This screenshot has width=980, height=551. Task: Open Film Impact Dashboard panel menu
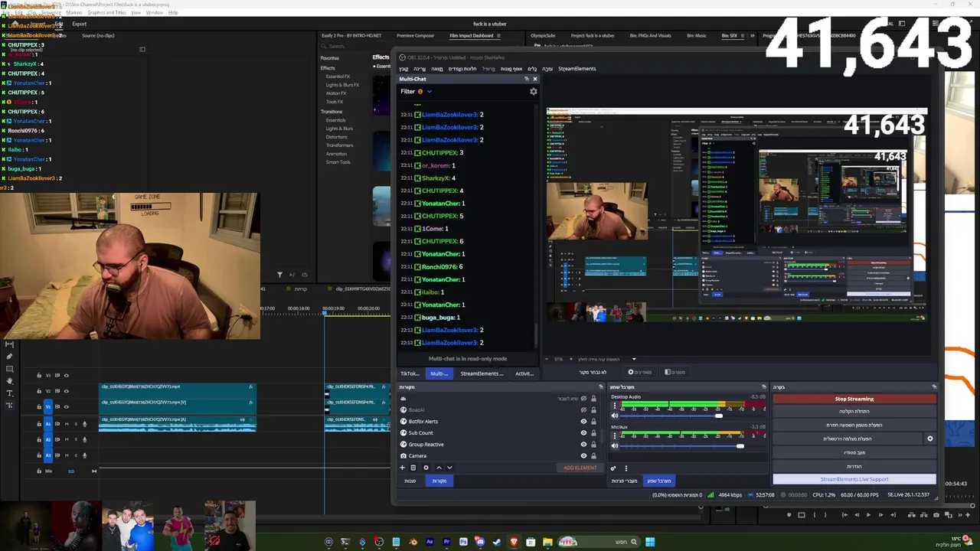pos(498,35)
